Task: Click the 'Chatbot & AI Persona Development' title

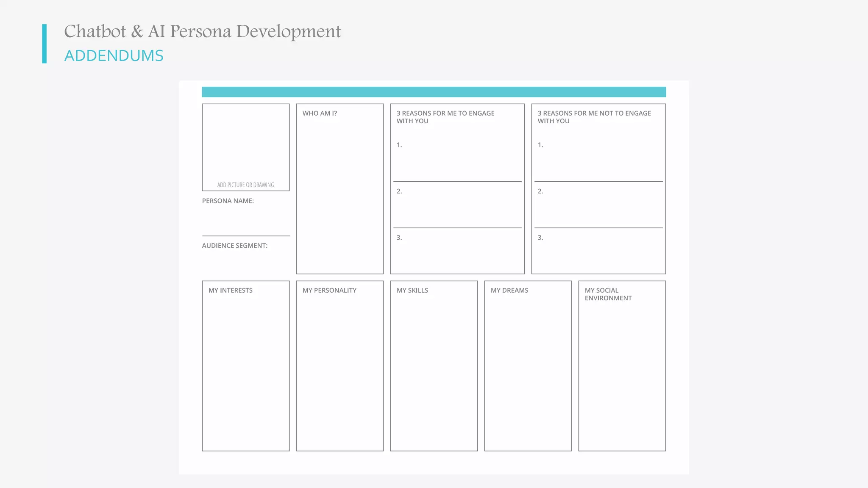Action: (202, 31)
